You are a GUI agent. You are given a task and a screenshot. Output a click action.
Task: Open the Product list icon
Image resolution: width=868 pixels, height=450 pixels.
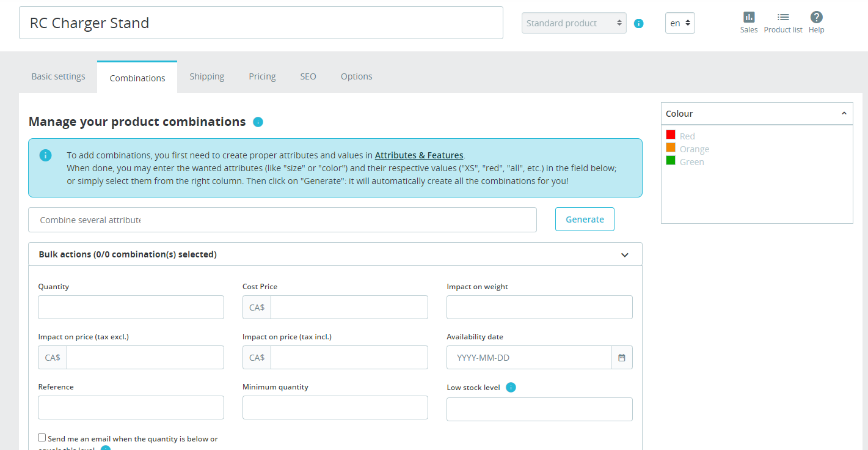click(x=783, y=18)
